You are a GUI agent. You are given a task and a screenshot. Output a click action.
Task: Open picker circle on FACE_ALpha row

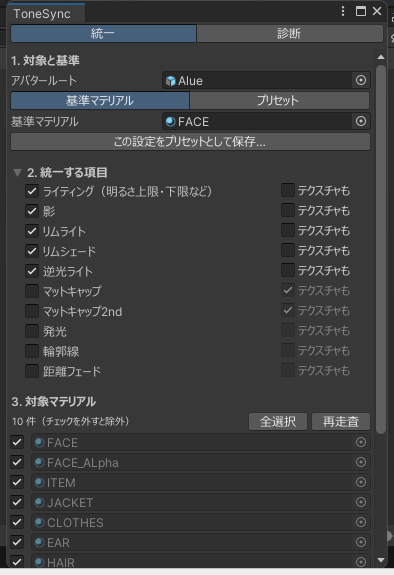point(361,462)
